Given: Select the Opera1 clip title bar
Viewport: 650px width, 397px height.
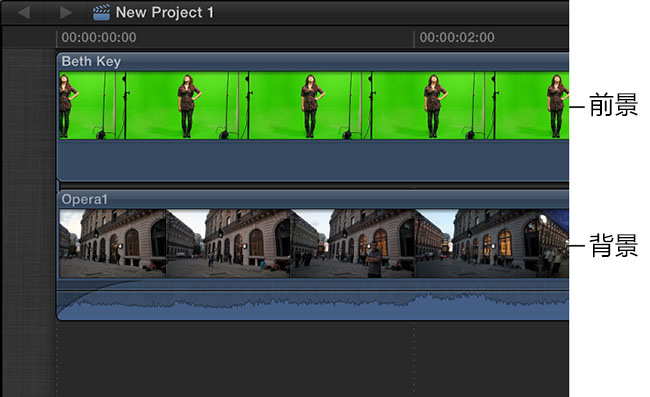Looking at the screenshot, I should pyautogui.click(x=313, y=199).
